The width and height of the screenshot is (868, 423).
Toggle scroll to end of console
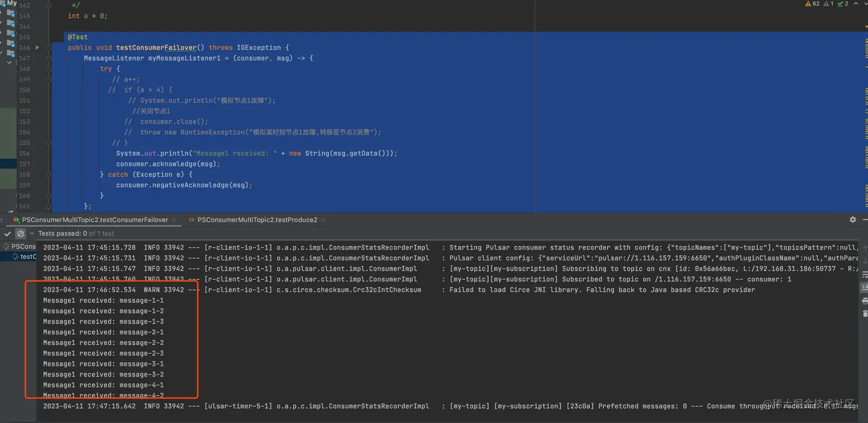[865, 287]
